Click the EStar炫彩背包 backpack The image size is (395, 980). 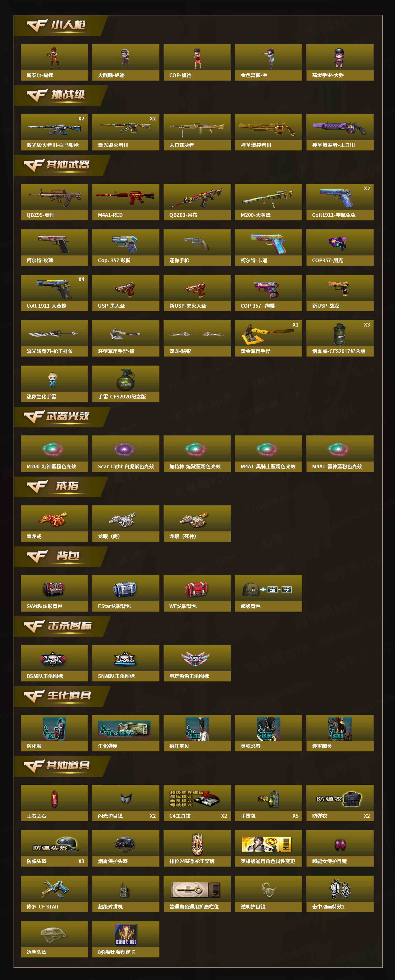126,593
